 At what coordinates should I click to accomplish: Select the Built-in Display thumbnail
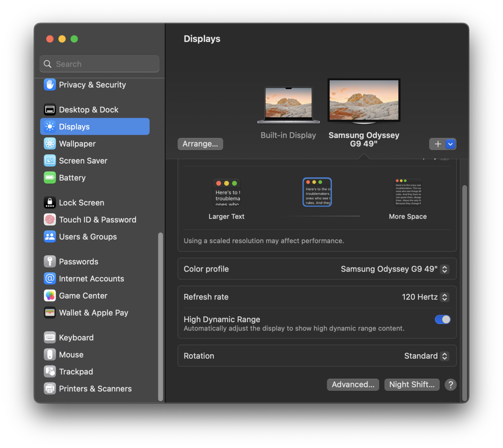pos(289,105)
